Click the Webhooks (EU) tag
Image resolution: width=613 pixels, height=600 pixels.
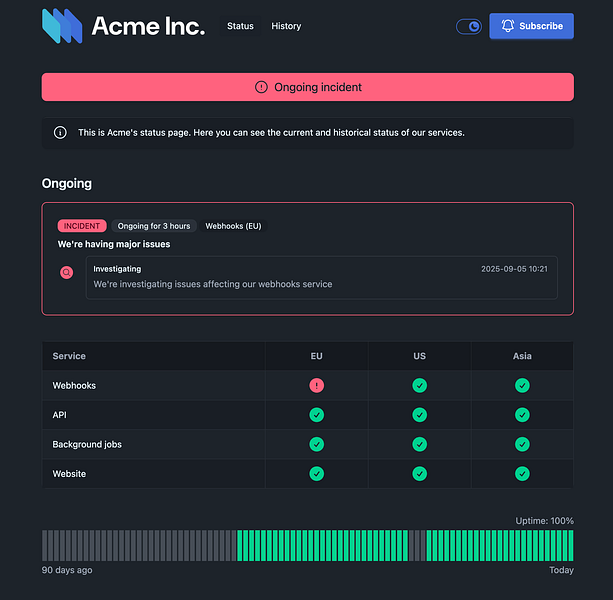tap(233, 226)
